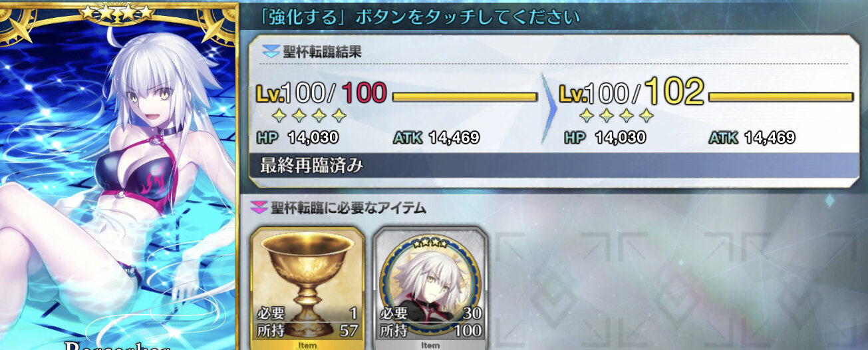868x350 pixels.
Task: Click the new Lv.100/102 level display
Action: 631,92
